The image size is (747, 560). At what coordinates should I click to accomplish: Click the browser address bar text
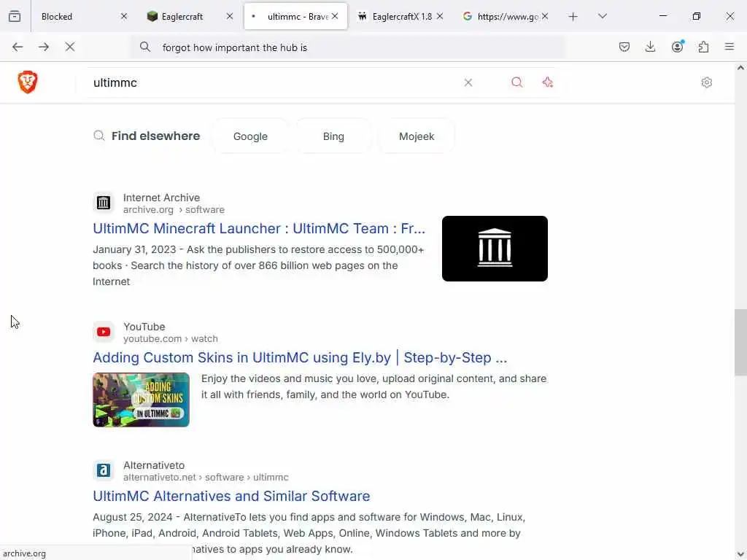[x=235, y=47]
